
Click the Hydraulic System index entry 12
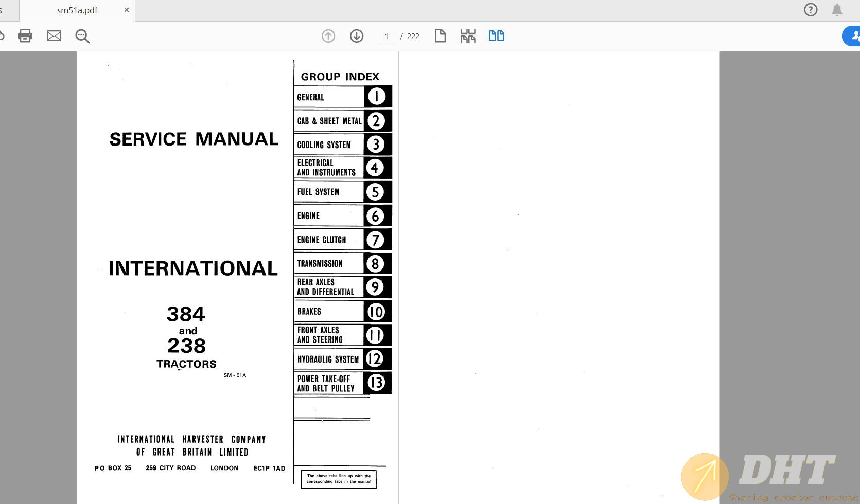tap(343, 359)
